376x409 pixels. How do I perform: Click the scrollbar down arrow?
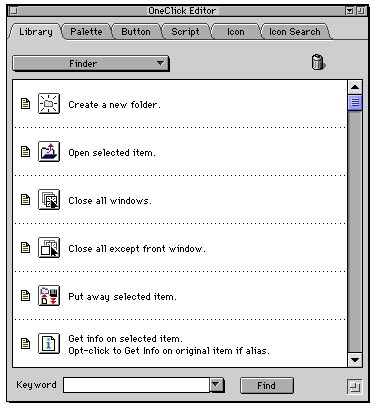pyautogui.click(x=355, y=360)
